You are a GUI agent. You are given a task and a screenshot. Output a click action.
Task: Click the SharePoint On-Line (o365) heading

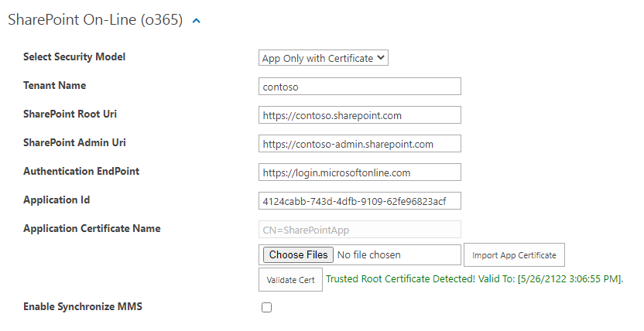pos(94,21)
